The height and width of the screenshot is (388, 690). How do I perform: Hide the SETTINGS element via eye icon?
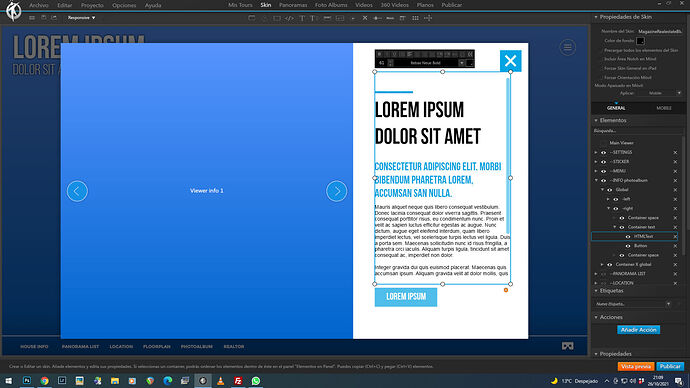(x=603, y=153)
